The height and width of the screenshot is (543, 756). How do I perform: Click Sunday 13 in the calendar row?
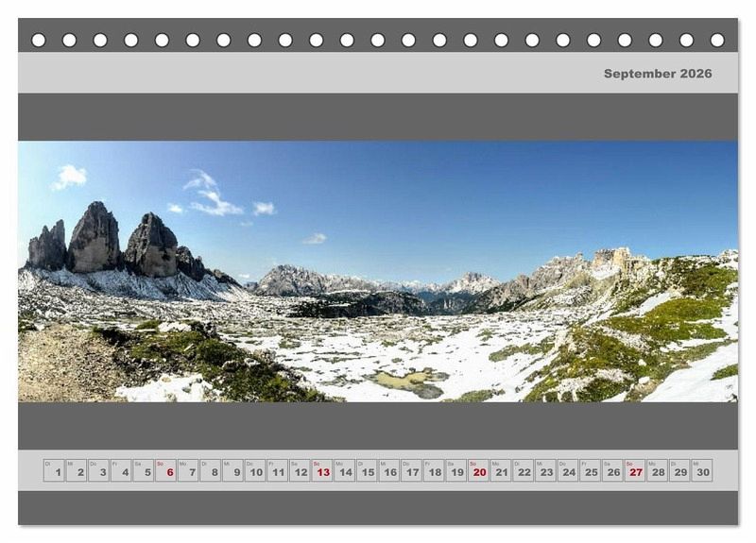point(321,470)
